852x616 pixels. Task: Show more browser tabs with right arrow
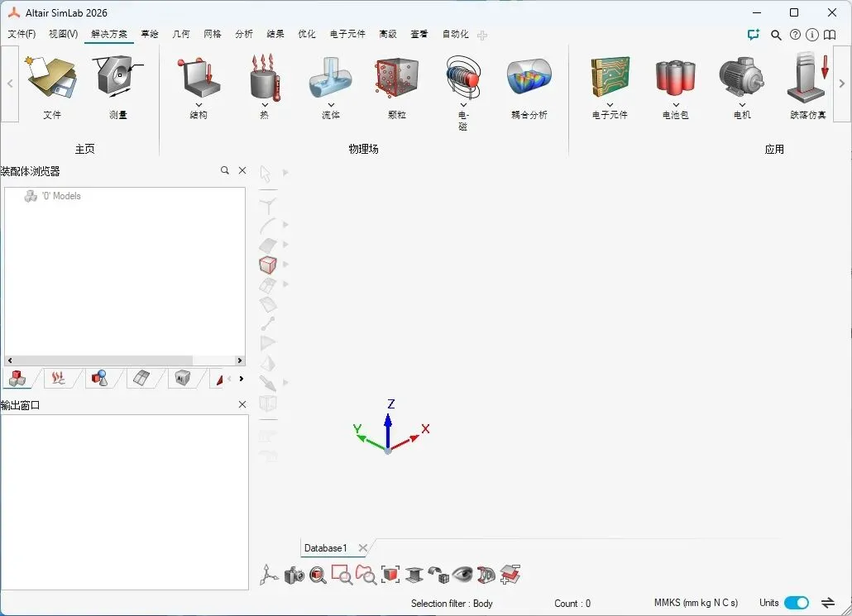(242, 379)
